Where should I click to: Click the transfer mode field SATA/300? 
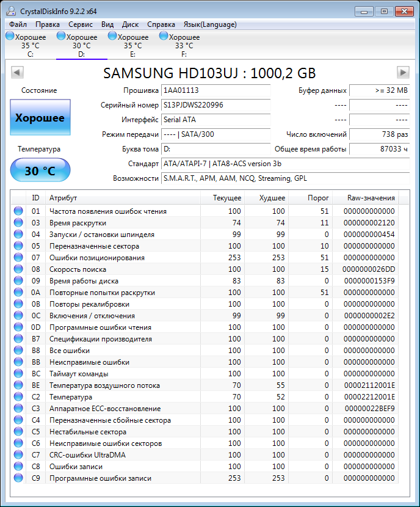pyautogui.click(x=216, y=134)
